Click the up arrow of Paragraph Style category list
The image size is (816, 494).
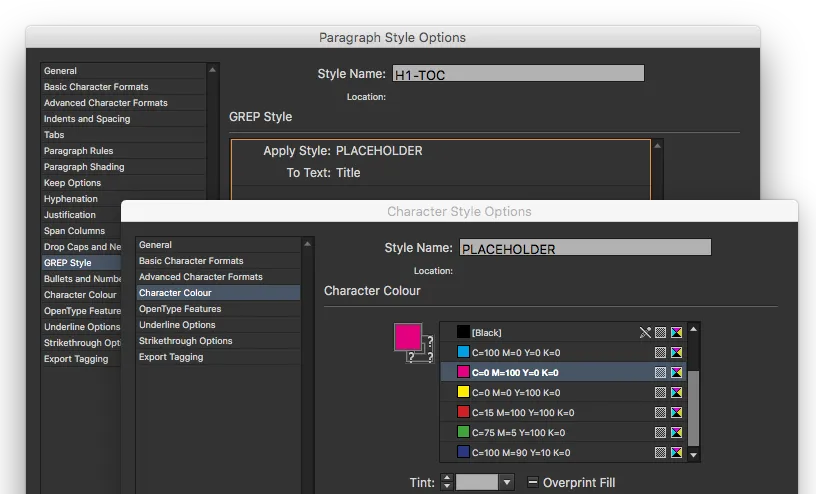click(x=212, y=70)
